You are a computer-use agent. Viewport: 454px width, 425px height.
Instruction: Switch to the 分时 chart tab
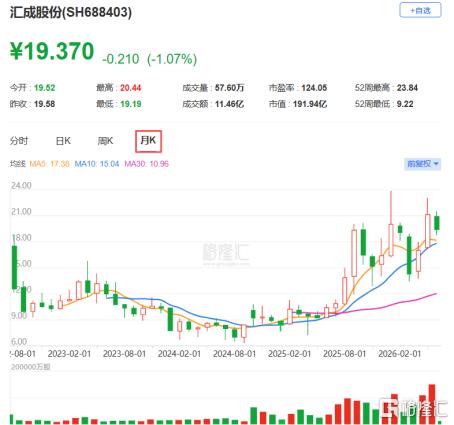click(19, 141)
